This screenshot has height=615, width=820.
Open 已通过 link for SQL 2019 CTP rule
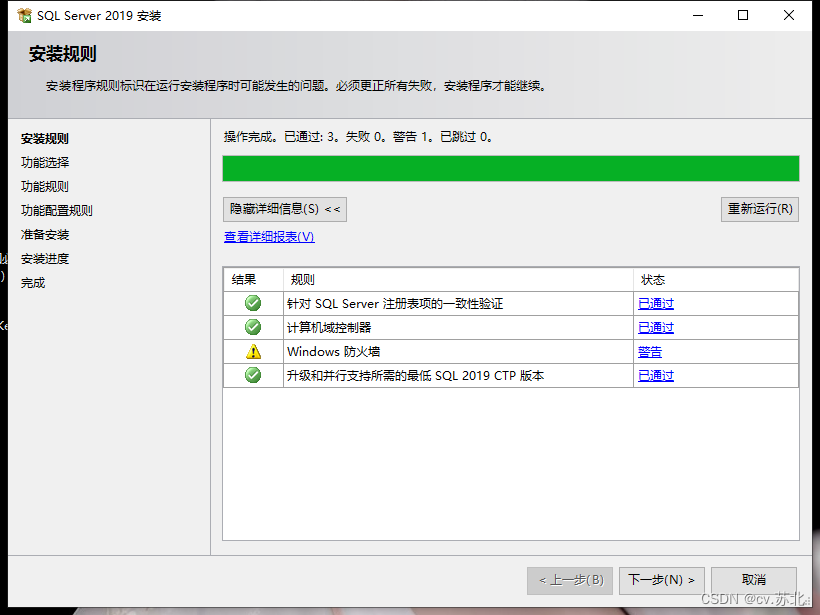coord(656,376)
